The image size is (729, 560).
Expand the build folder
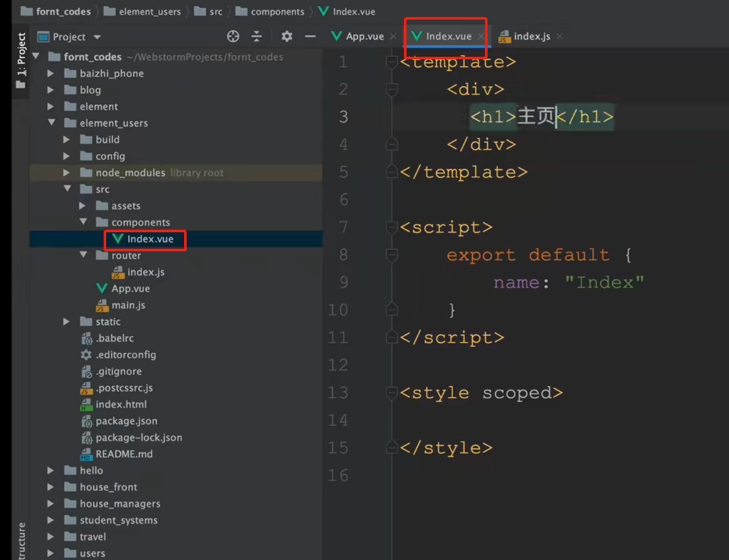(66, 140)
